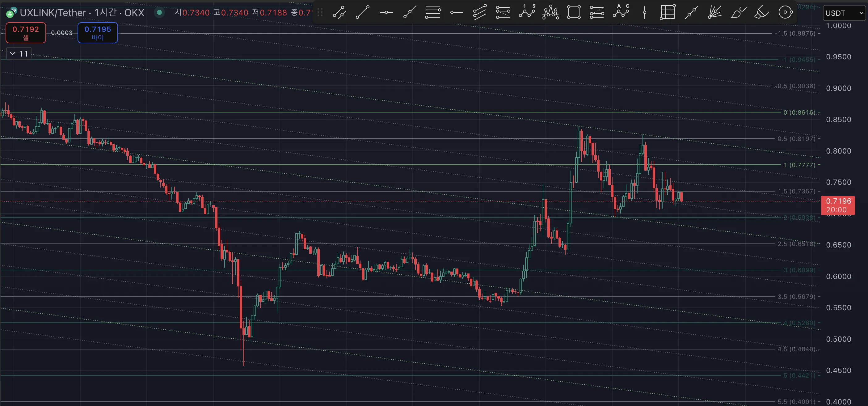Select the -1 (0.9455) Fibonacci level label
868x406 pixels.
click(798, 60)
